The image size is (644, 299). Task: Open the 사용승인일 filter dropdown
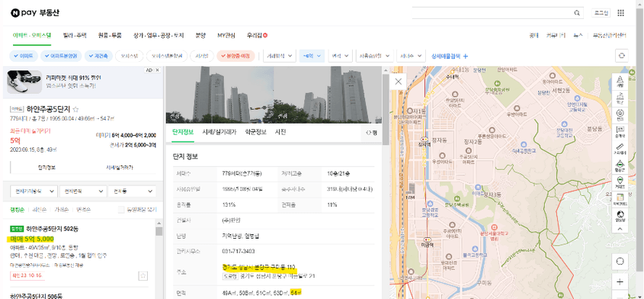374,56
